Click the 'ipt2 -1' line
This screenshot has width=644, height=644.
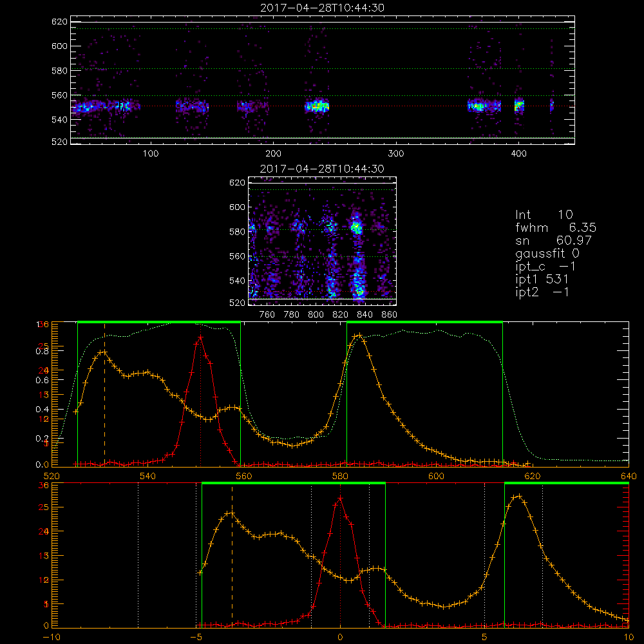542,292
